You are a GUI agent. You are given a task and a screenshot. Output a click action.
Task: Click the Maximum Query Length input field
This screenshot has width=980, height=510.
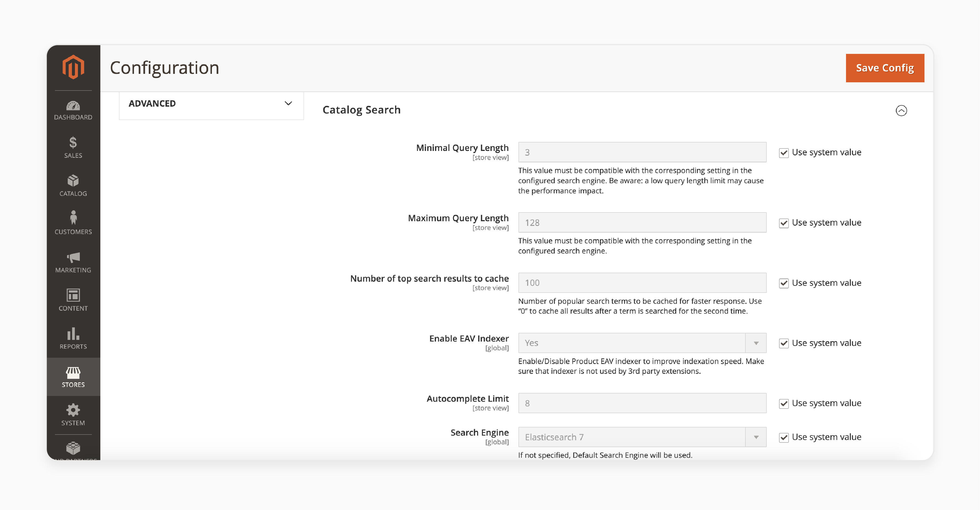pos(642,223)
